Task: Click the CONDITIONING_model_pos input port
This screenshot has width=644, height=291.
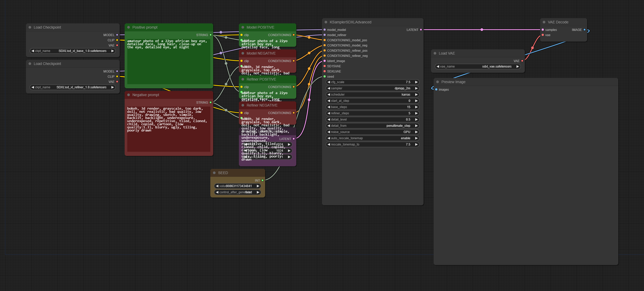Action: click(x=325, y=40)
